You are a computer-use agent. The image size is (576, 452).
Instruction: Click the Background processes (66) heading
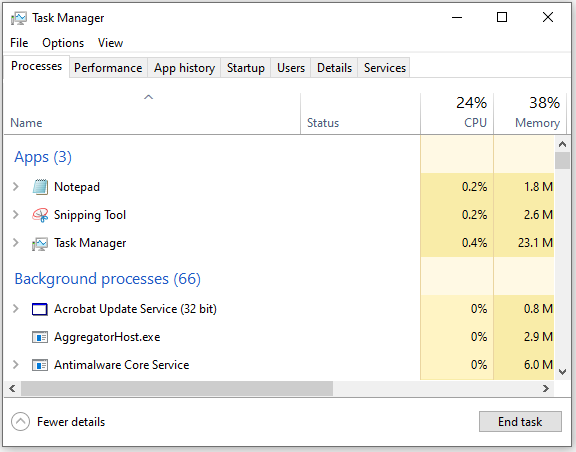108,279
